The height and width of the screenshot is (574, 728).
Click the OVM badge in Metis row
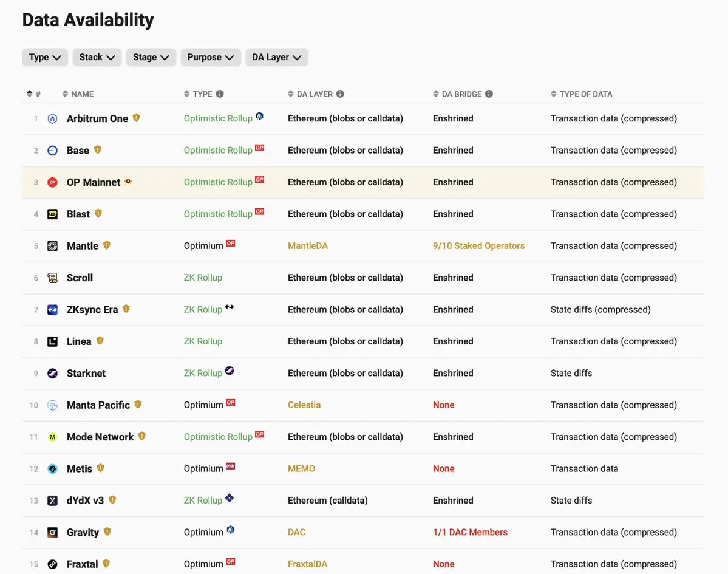pos(230,466)
